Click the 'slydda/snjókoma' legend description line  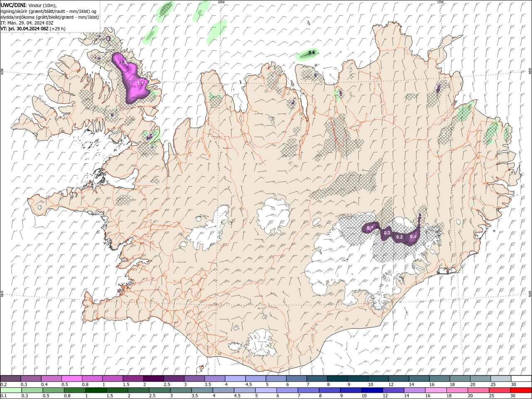(x=50, y=17)
